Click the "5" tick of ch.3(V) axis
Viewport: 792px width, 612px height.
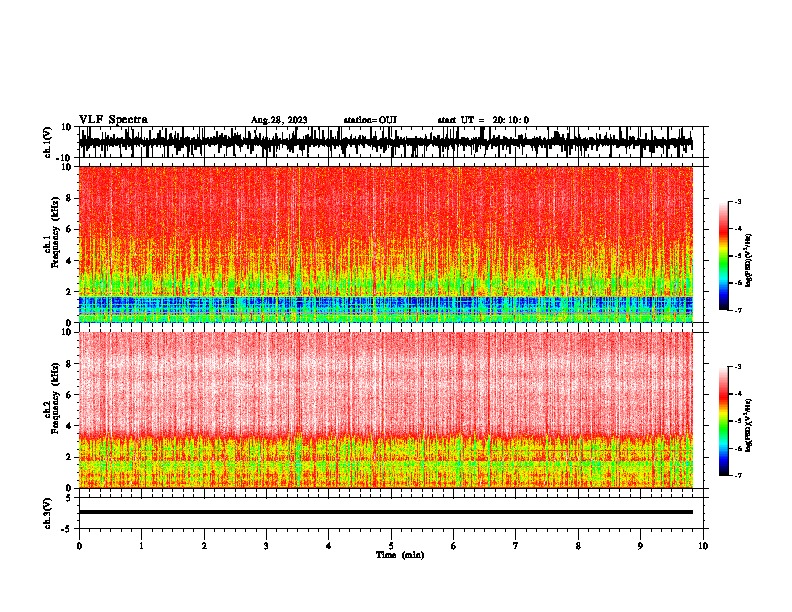(69, 497)
